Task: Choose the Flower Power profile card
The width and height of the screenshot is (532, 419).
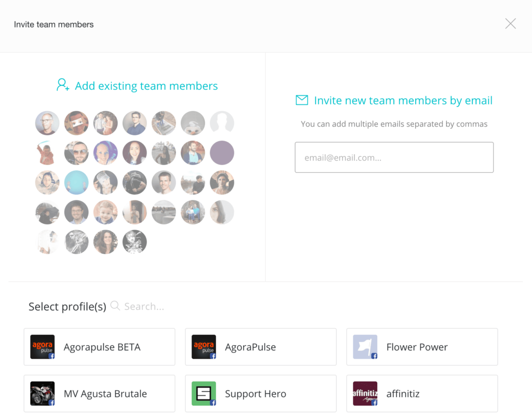Action: click(422, 347)
